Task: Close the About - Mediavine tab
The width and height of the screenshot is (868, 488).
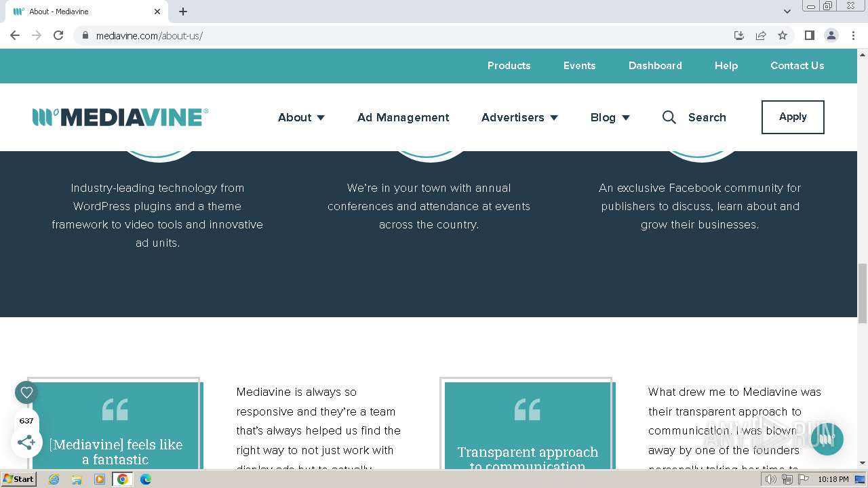Action: click(x=157, y=12)
